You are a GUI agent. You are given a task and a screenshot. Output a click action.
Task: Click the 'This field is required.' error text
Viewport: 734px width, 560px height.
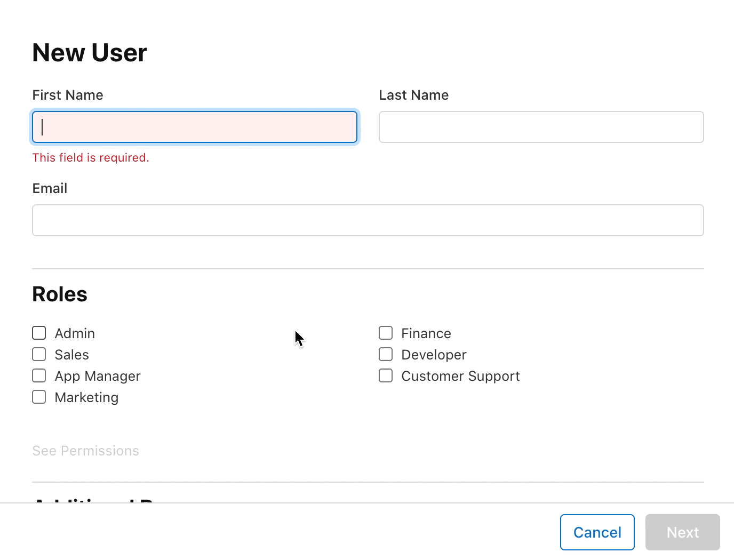(x=91, y=158)
